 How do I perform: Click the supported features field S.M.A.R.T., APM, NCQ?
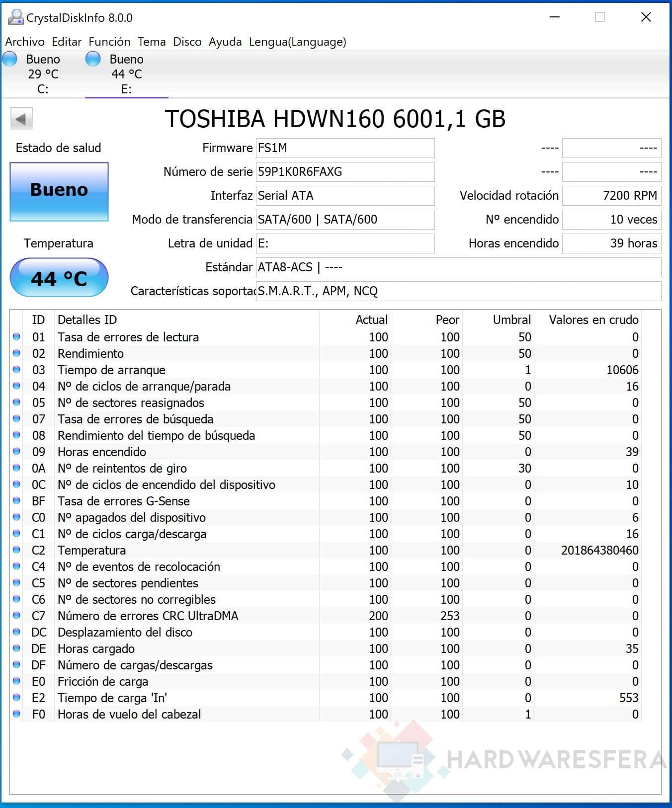pyautogui.click(x=459, y=291)
